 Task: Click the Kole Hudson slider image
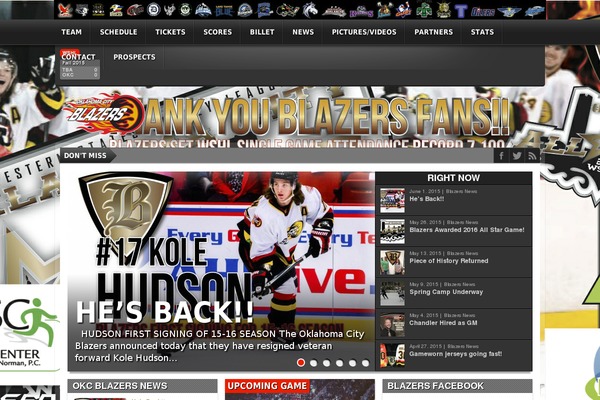pos(222,271)
